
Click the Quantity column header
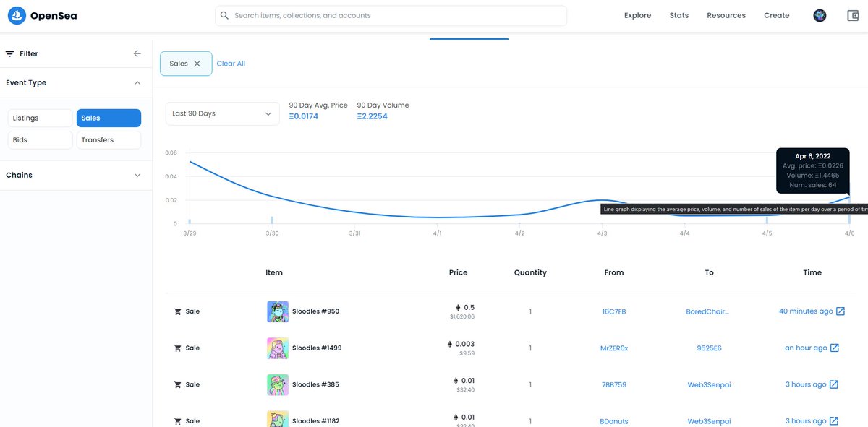(x=530, y=272)
